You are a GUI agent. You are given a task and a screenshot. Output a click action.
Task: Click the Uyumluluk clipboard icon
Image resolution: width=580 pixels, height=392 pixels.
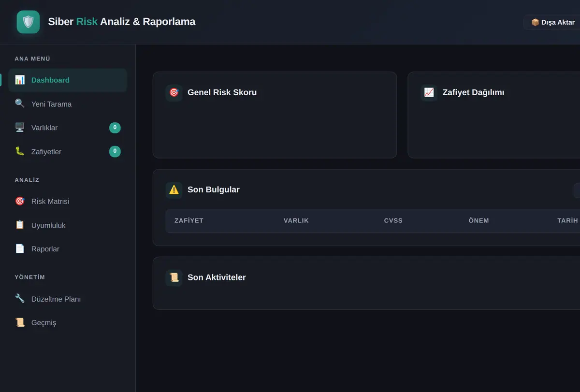(x=20, y=225)
